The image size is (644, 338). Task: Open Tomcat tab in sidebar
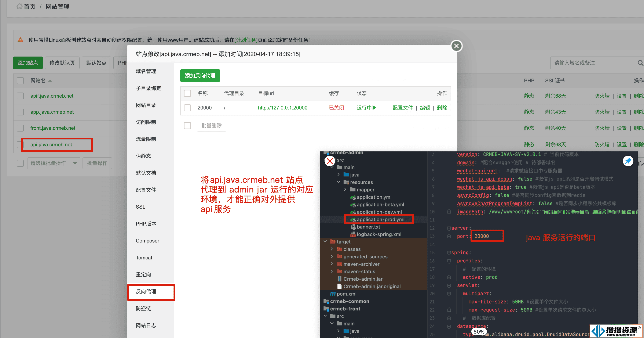pyautogui.click(x=144, y=258)
